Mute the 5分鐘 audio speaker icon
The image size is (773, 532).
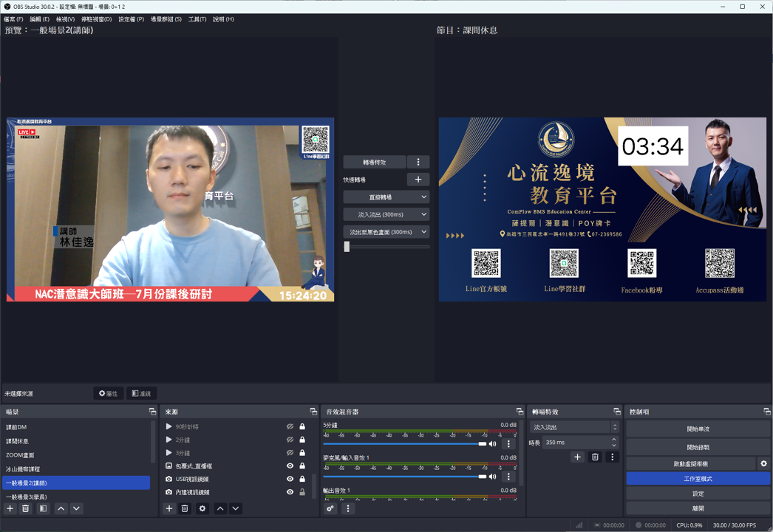point(493,444)
